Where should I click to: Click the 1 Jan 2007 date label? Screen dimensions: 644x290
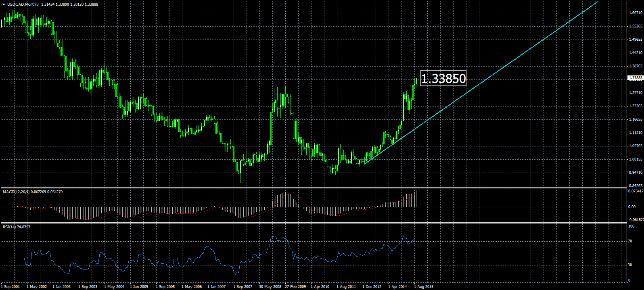[217, 287]
